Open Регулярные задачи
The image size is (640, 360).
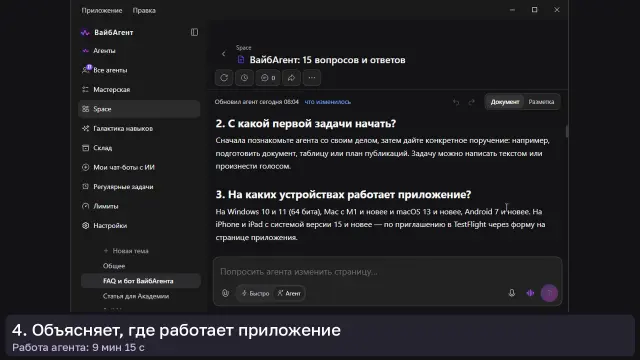point(123,187)
